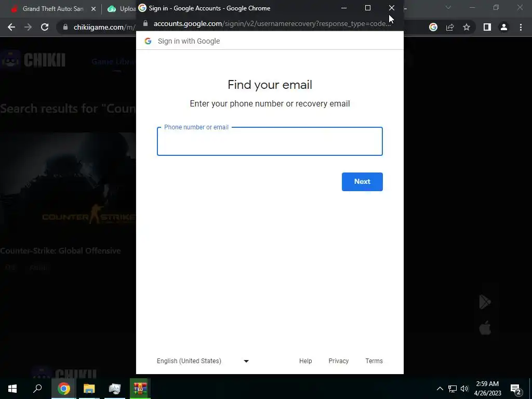Click the accounts.google.com URL in popup
This screenshot has height=399, width=532.
pyautogui.click(x=272, y=23)
